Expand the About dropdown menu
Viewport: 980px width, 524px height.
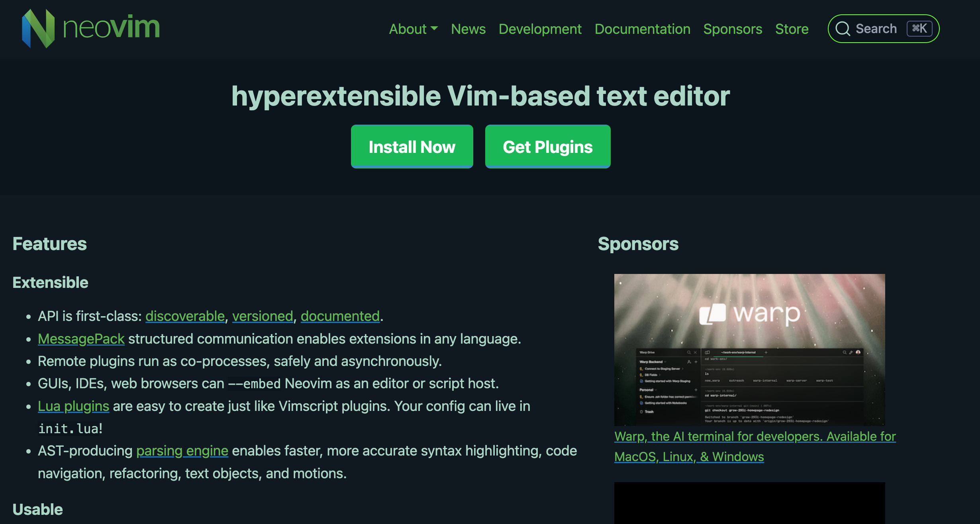tap(413, 29)
